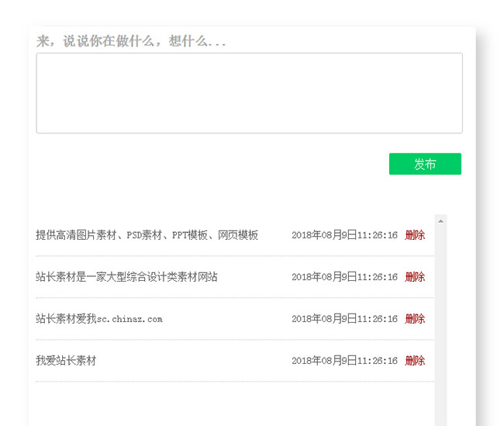
Task: Click timestamp of the sc.chinaz.com post
Action: point(344,319)
